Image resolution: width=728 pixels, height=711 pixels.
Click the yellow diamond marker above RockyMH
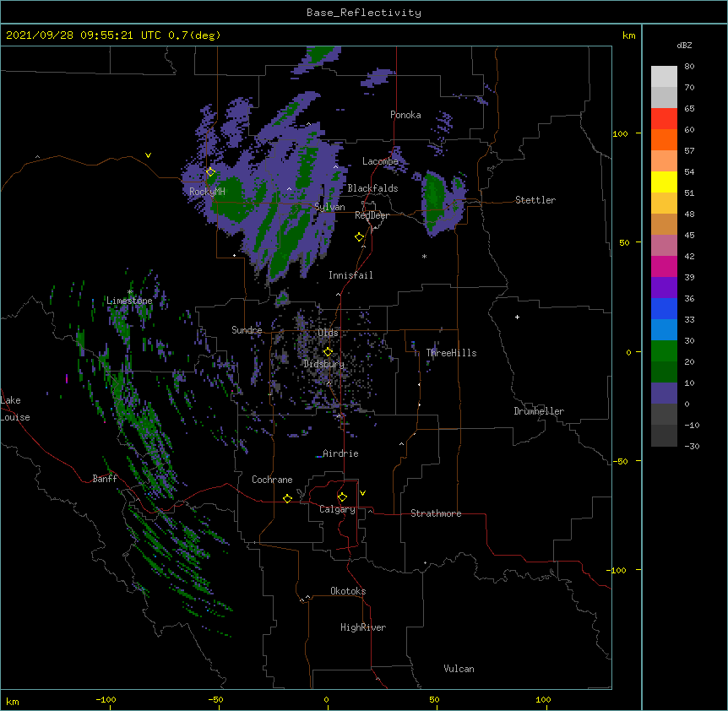[x=210, y=172]
